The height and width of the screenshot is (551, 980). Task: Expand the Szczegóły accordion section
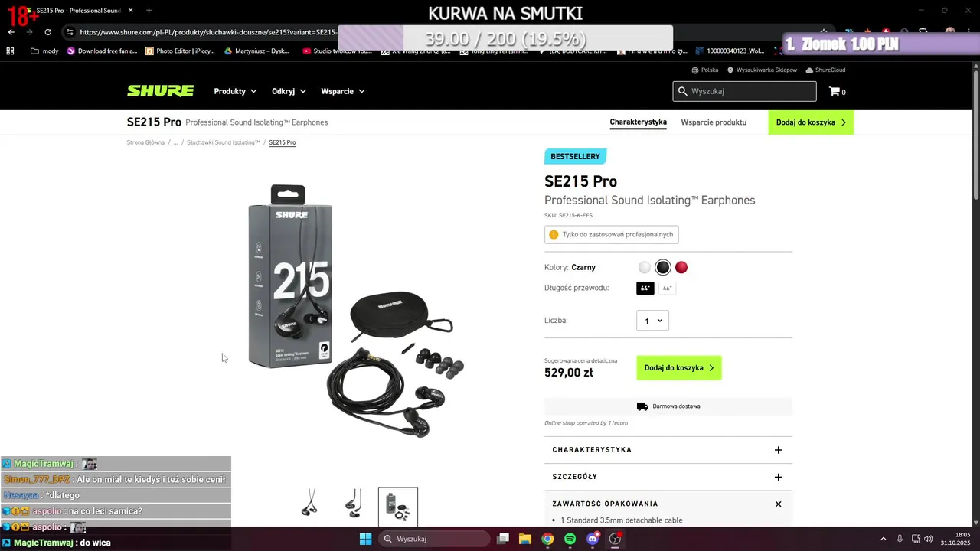click(x=668, y=477)
